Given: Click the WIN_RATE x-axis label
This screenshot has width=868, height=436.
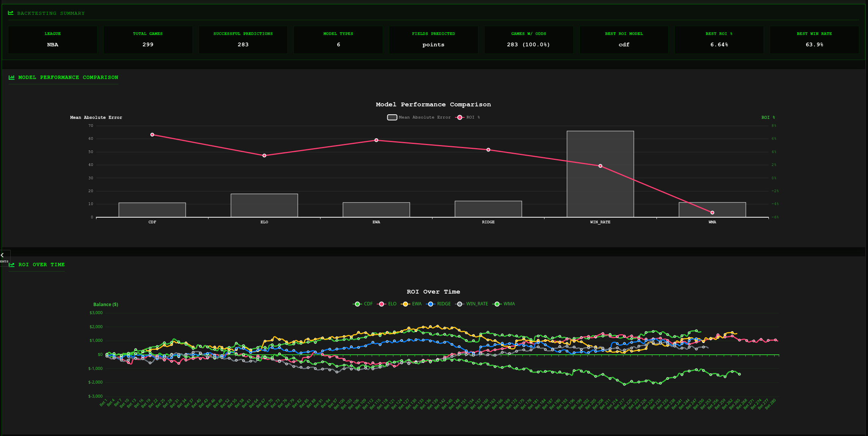Looking at the screenshot, I should coord(600,222).
